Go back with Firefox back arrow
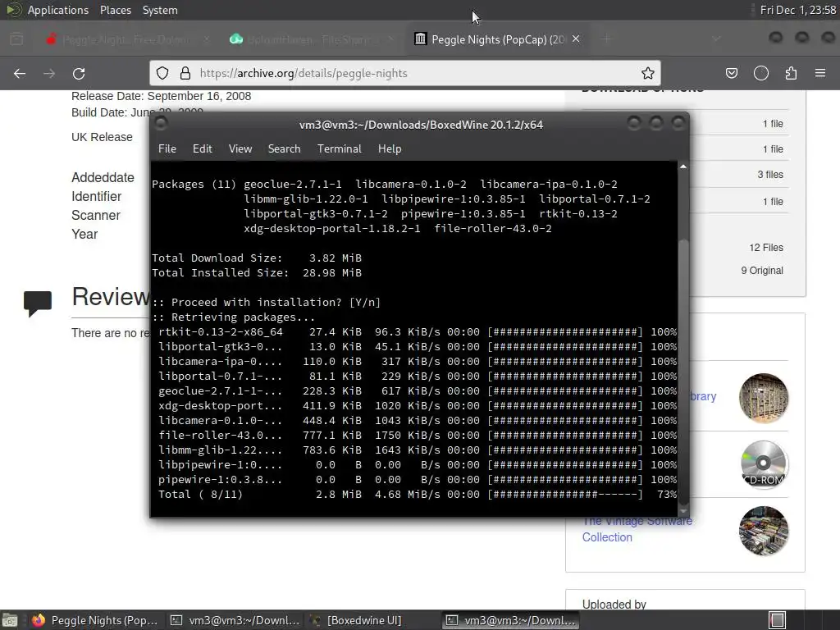The width and height of the screenshot is (840, 630). [20, 73]
